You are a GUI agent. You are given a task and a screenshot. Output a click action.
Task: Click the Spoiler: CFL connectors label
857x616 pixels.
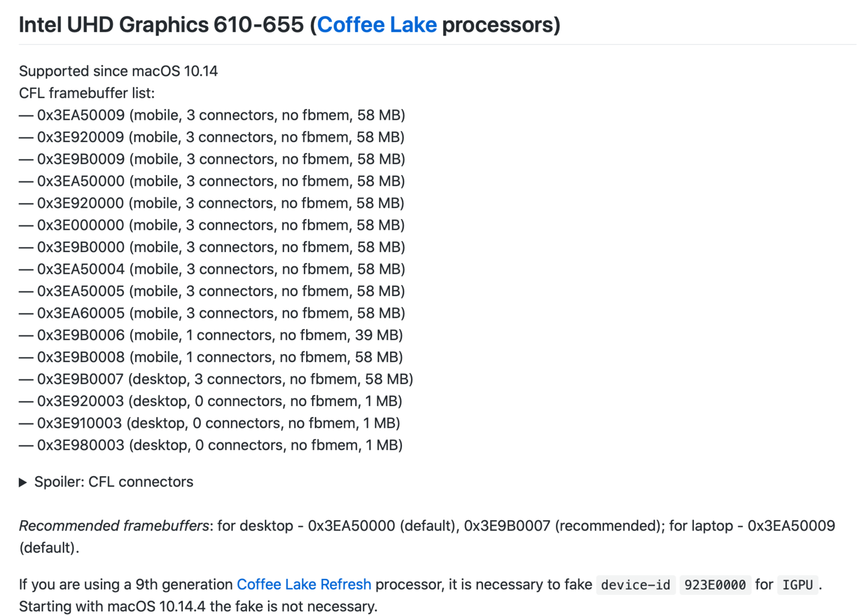click(113, 482)
